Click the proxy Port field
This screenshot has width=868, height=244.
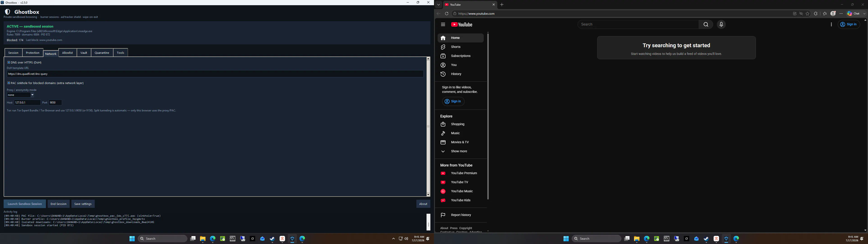[x=55, y=102]
